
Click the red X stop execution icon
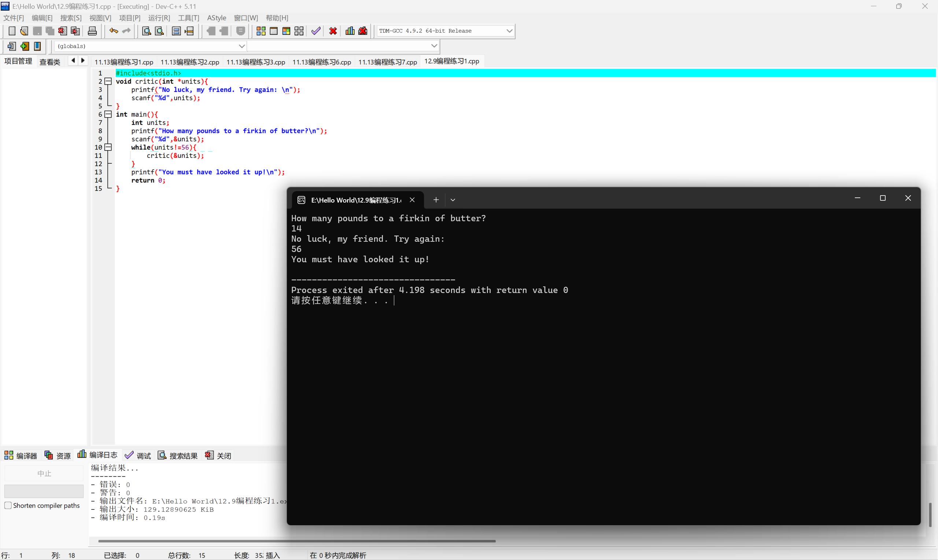pyautogui.click(x=333, y=31)
